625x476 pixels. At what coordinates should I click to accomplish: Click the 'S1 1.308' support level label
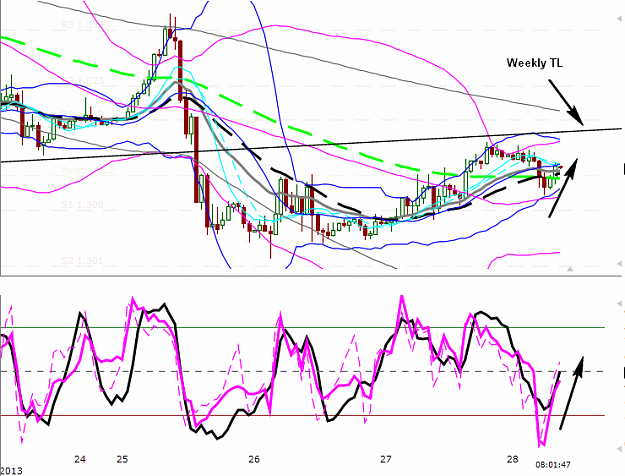click(x=82, y=205)
